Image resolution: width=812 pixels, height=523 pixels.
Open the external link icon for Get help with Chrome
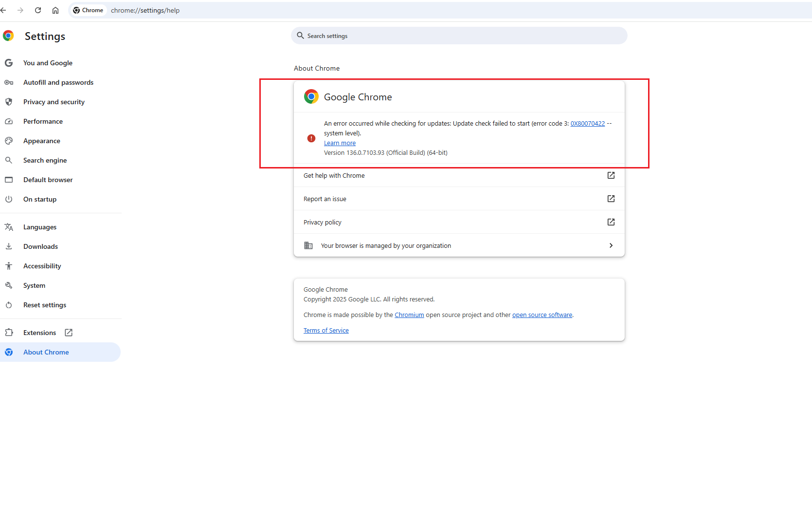tap(611, 175)
